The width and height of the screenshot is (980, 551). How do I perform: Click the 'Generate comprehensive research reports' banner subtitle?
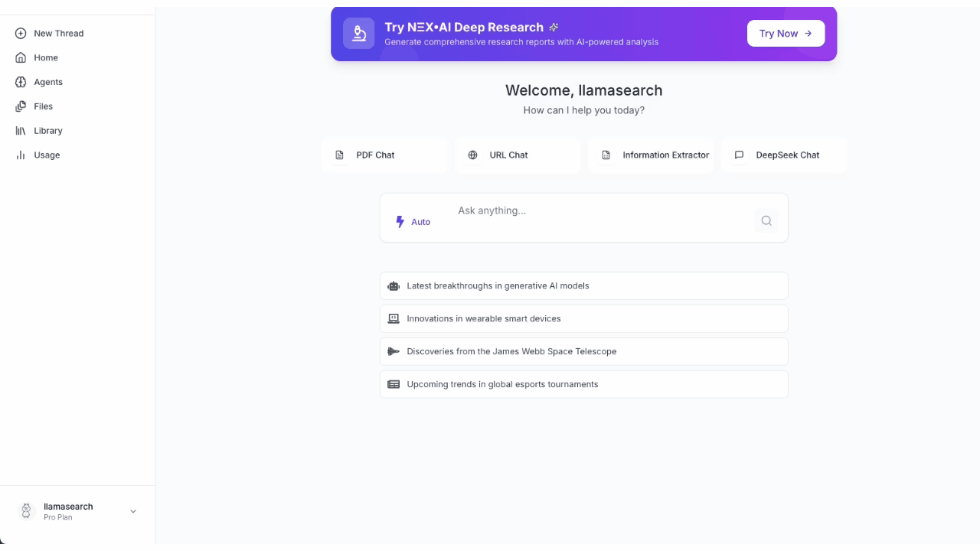[521, 42]
